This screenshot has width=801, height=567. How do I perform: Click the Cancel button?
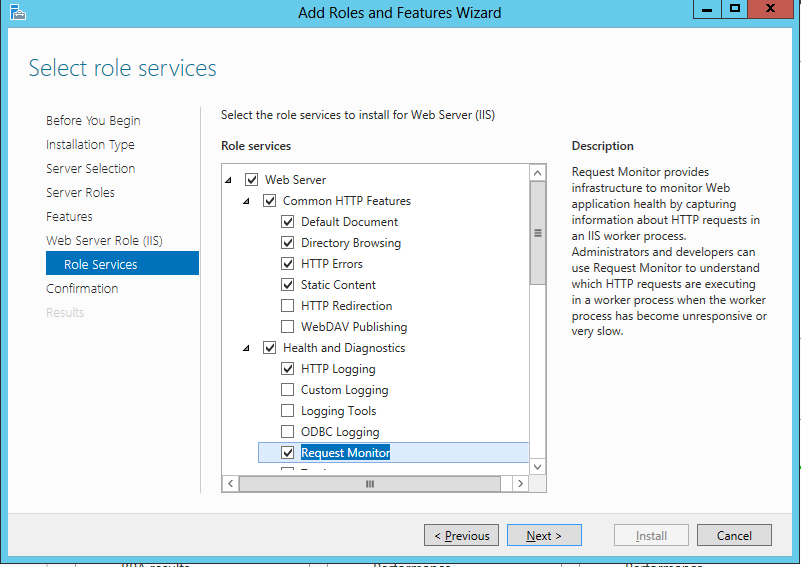coord(734,535)
